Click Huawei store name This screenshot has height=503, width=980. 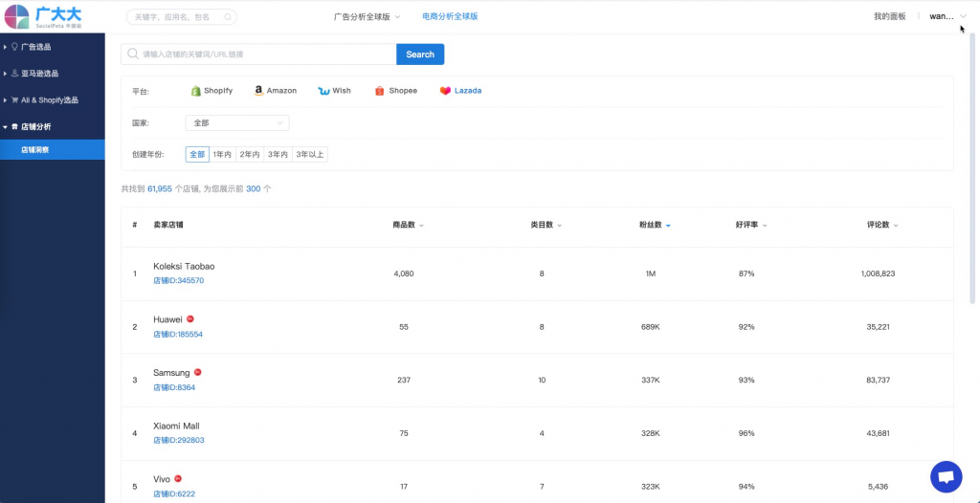point(168,319)
